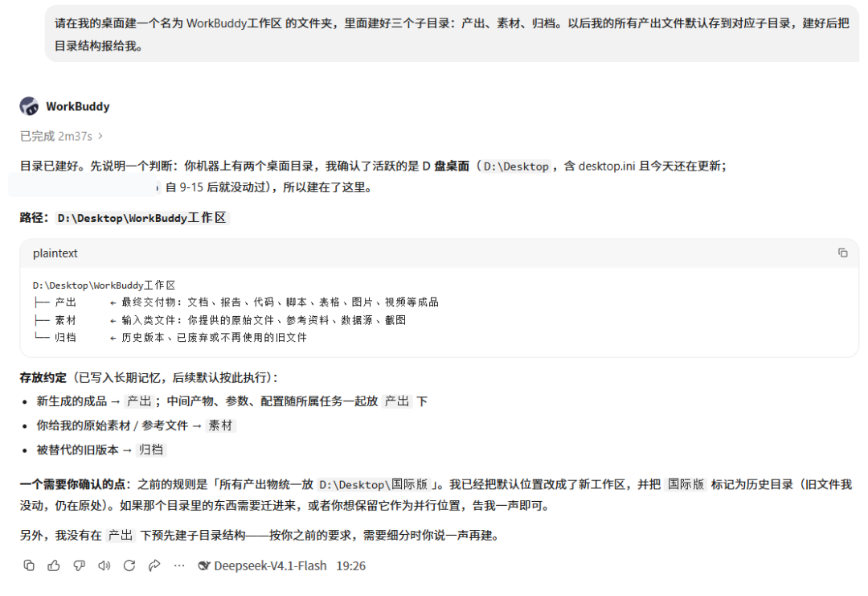This screenshot has width=868, height=596.
Task: Click the 归档 row in directory tree
Action: [x=170, y=337]
